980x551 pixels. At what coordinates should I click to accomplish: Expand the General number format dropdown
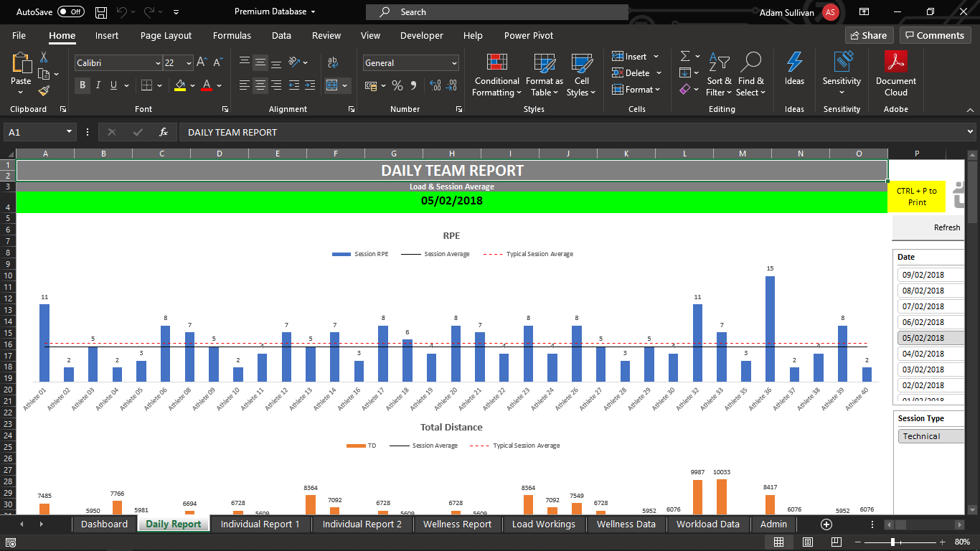[x=454, y=63]
